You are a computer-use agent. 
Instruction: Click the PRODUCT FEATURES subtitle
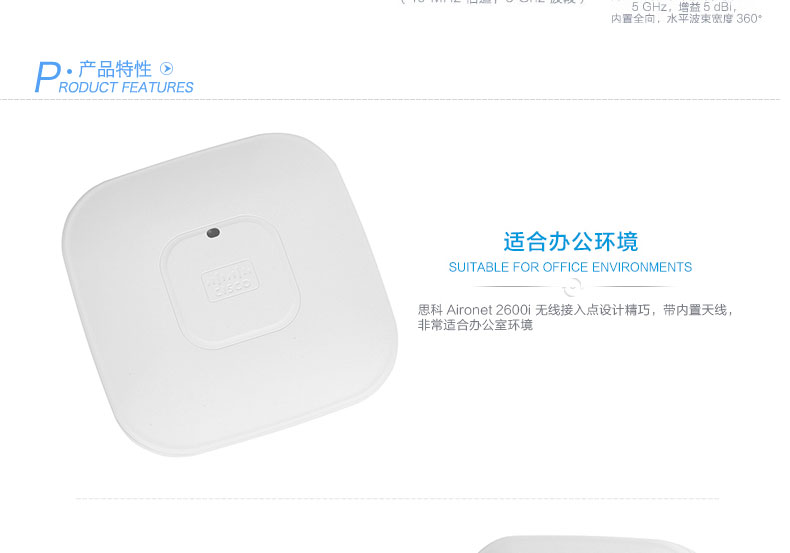click(126, 88)
